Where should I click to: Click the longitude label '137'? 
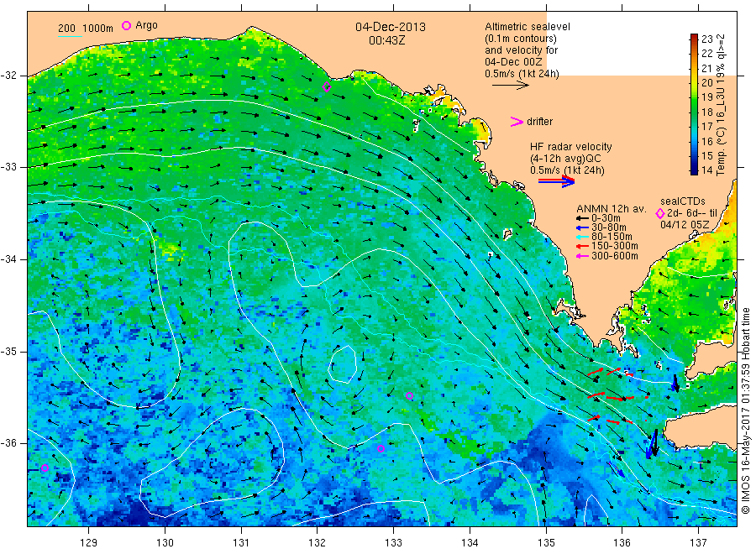(x=698, y=543)
